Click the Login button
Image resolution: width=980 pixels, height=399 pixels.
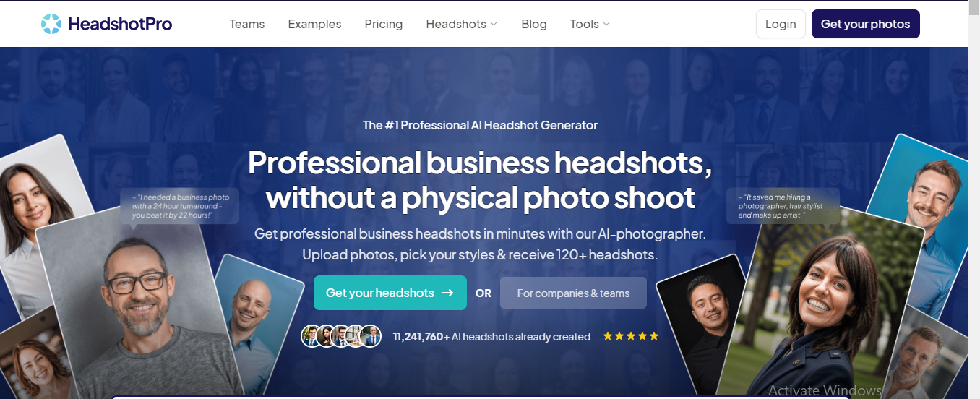pyautogui.click(x=781, y=24)
